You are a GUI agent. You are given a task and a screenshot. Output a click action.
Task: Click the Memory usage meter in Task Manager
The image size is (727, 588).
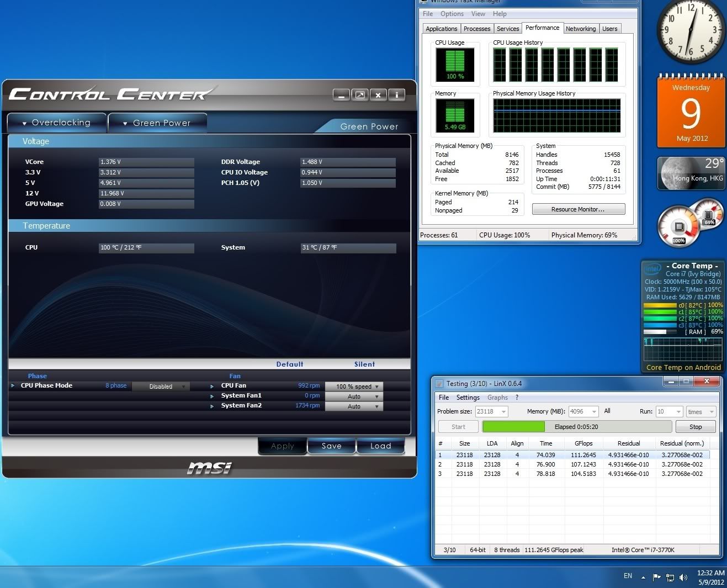(x=455, y=115)
